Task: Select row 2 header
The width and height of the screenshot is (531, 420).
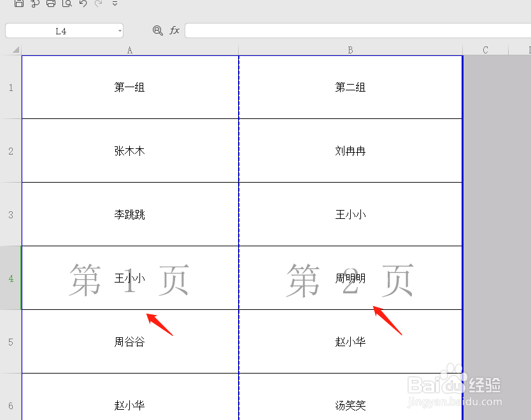Action: click(11, 151)
